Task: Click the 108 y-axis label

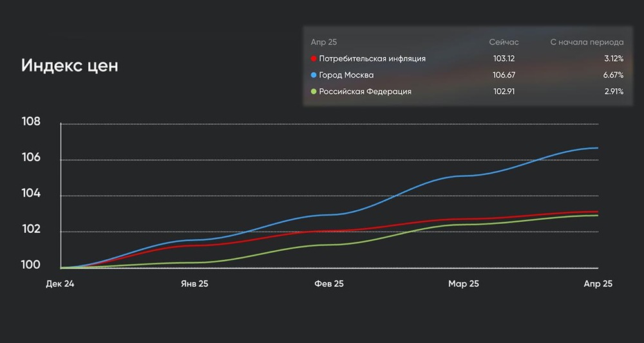Action: pos(31,122)
